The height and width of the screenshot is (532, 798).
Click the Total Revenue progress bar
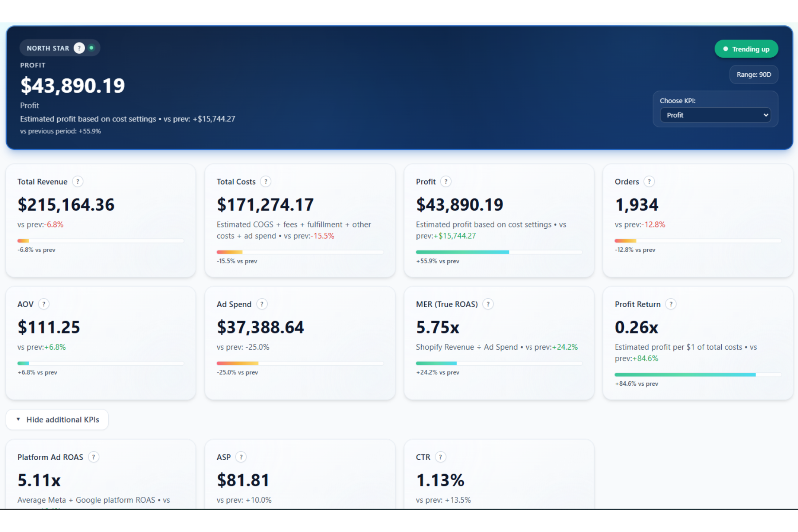click(x=101, y=241)
